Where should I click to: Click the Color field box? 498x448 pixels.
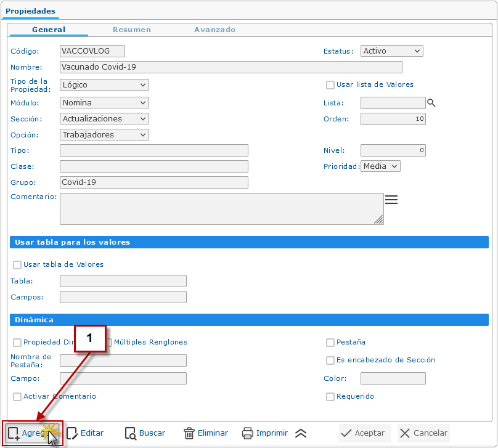point(393,378)
